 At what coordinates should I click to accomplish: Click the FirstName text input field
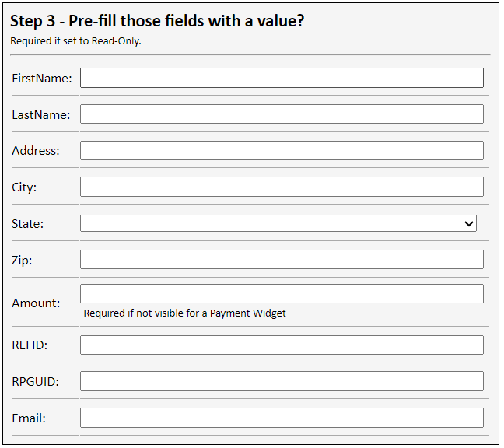tap(282, 78)
